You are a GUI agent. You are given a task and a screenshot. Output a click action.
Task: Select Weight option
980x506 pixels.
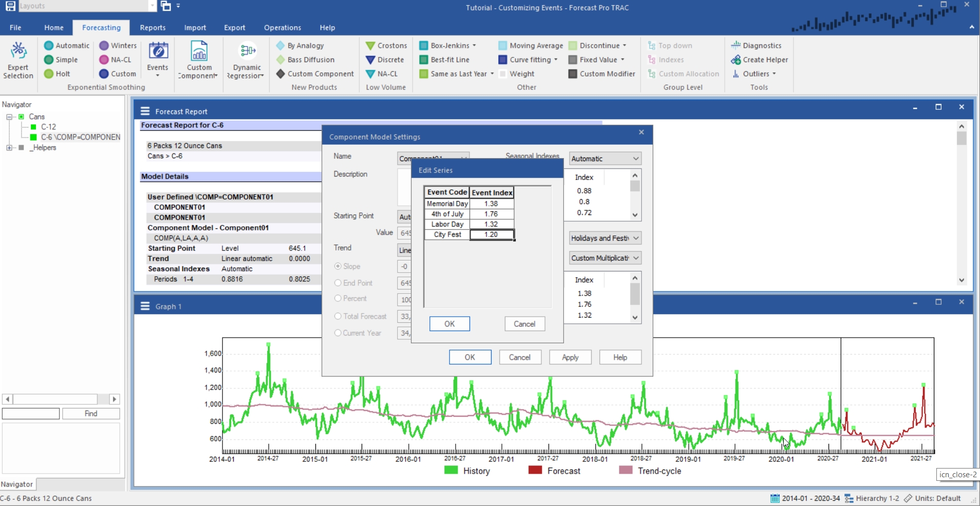tap(517, 74)
